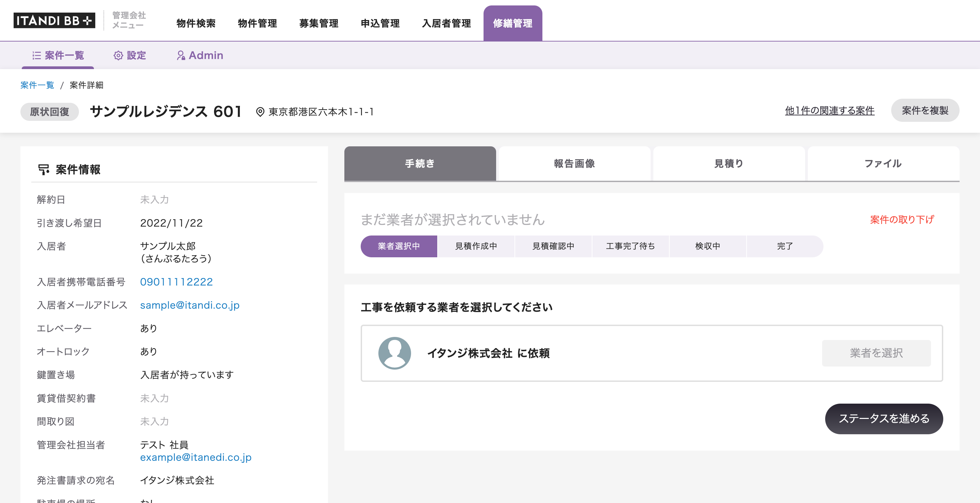Select the 見積作成中 status step

tap(476, 246)
